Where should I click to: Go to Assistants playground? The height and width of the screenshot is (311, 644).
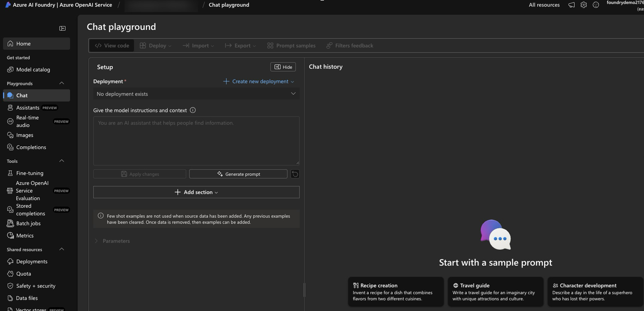point(37,107)
